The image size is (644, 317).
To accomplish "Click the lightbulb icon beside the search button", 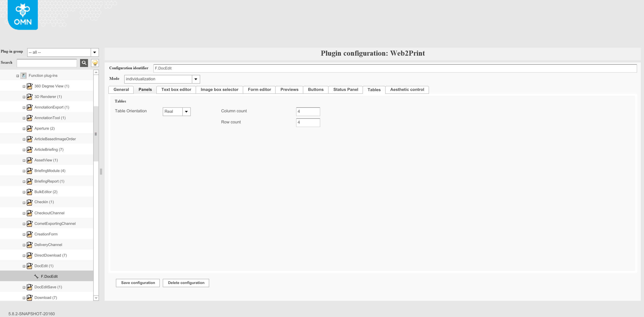I will (95, 63).
